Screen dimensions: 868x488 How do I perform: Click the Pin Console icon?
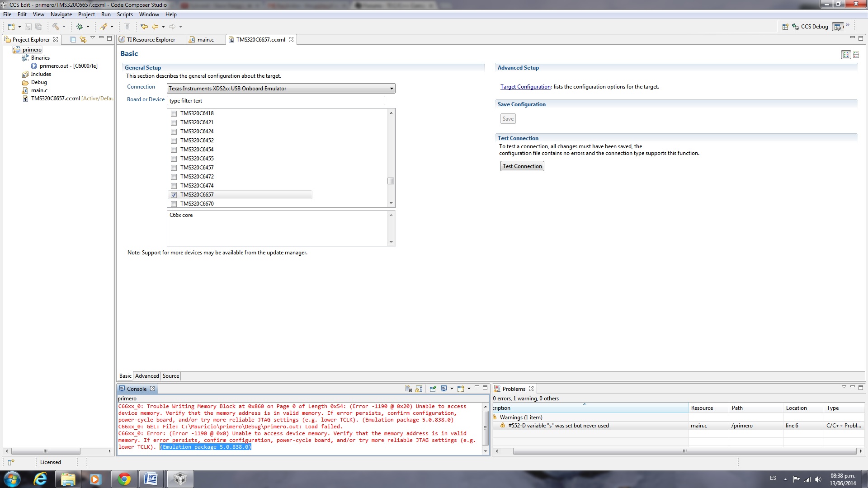(x=433, y=389)
